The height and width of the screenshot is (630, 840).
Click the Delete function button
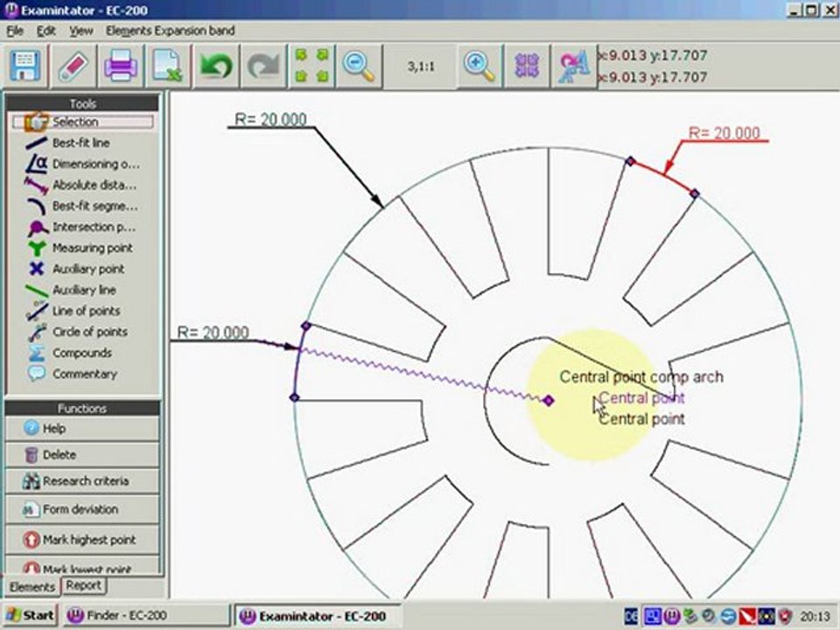(82, 455)
